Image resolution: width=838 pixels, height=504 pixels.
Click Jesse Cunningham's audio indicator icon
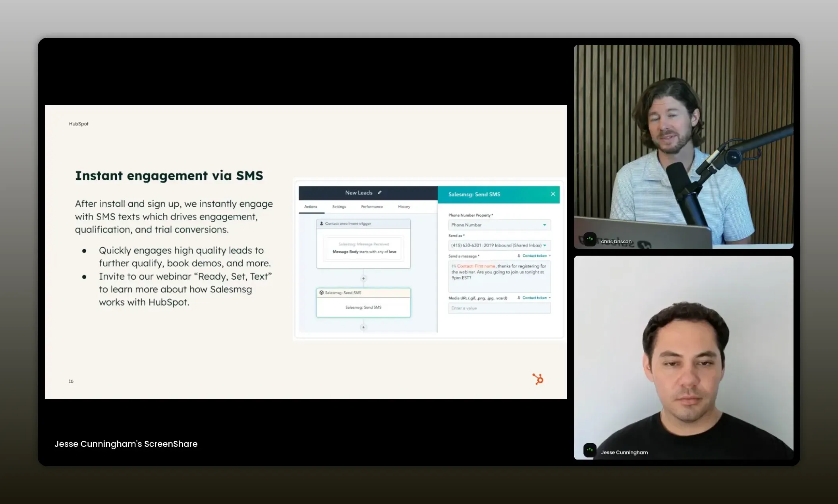tap(590, 450)
